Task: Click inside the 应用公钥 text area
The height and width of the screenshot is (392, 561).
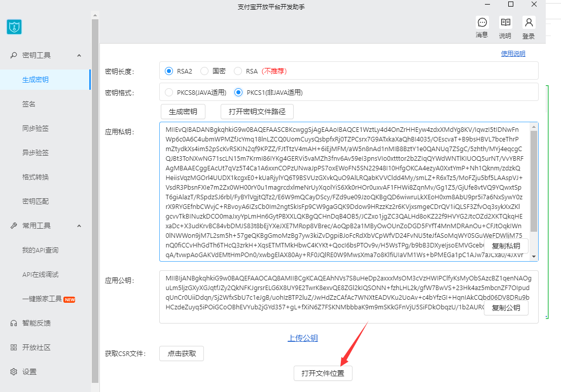Action: point(349,297)
